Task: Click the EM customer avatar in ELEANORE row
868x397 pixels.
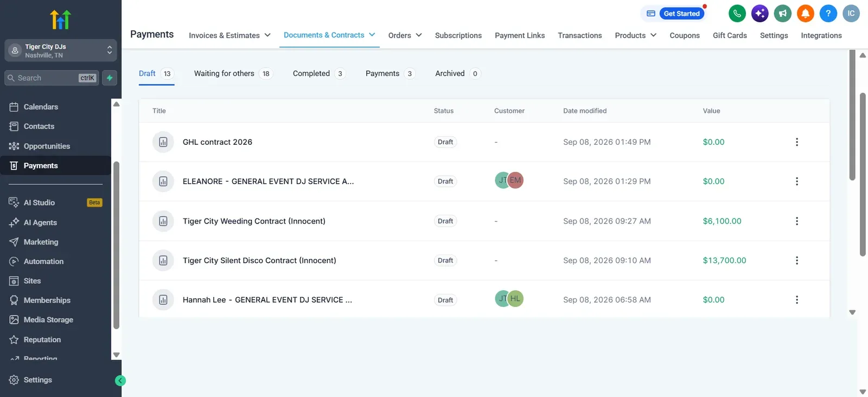Action: [x=515, y=180]
